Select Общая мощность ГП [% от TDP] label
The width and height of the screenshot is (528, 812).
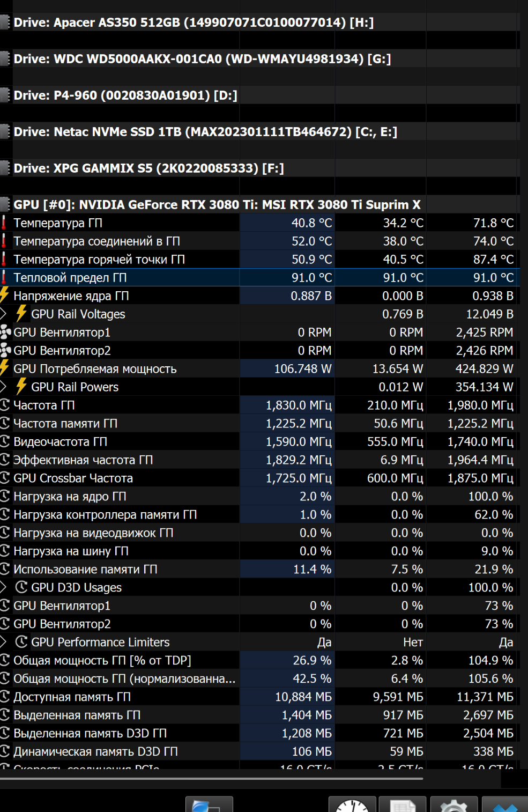tap(102, 661)
